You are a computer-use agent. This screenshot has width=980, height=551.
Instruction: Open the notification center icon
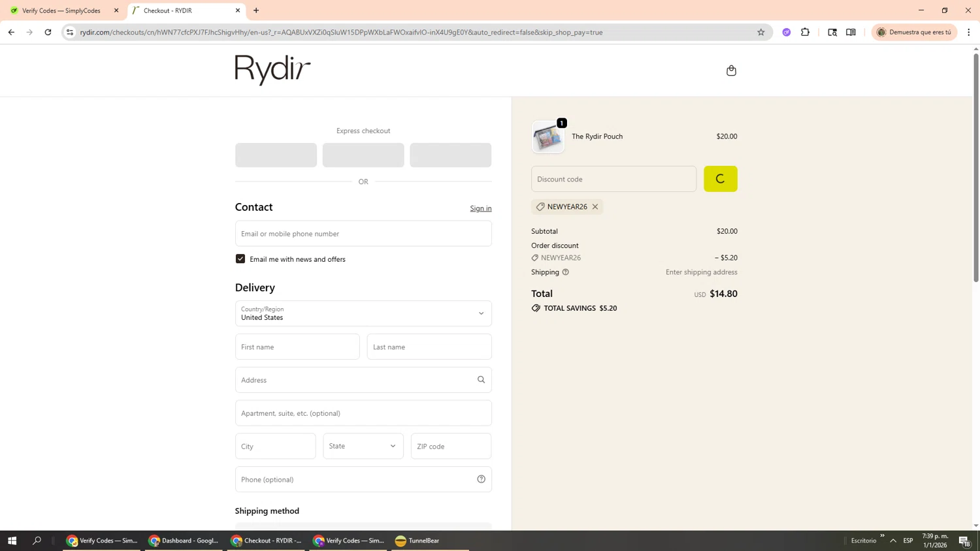[964, 541]
